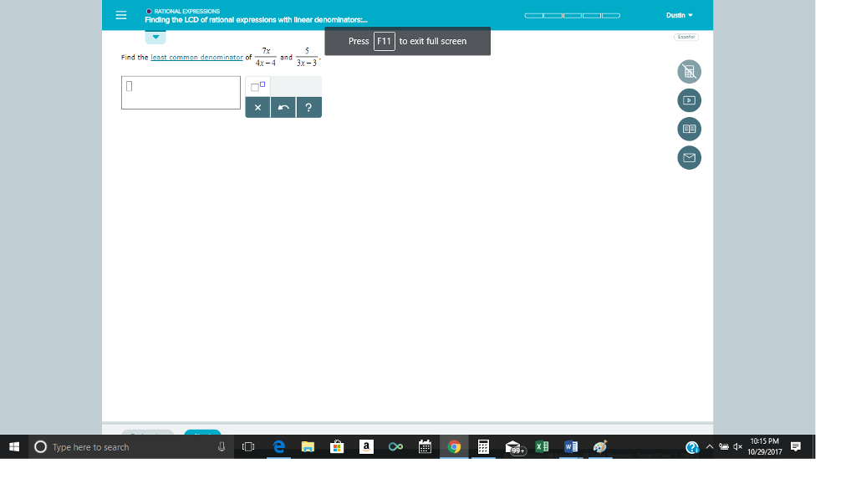Open the question mark help icon
This screenshot has height=504, width=856.
pos(308,107)
